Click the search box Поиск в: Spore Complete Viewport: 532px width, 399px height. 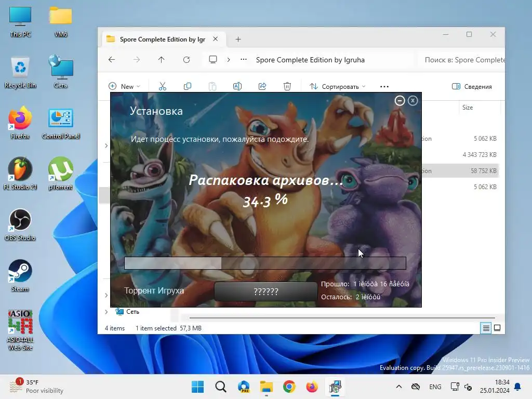[462, 60]
